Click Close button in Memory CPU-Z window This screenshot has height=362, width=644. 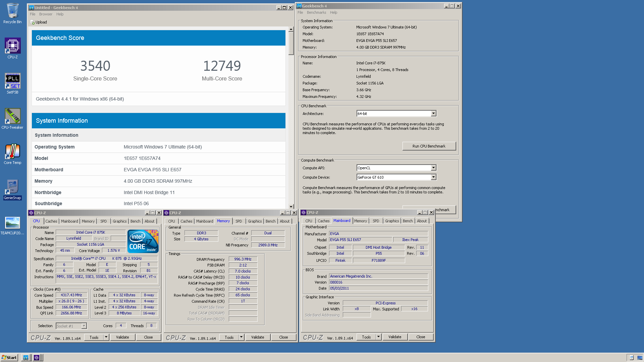283,337
